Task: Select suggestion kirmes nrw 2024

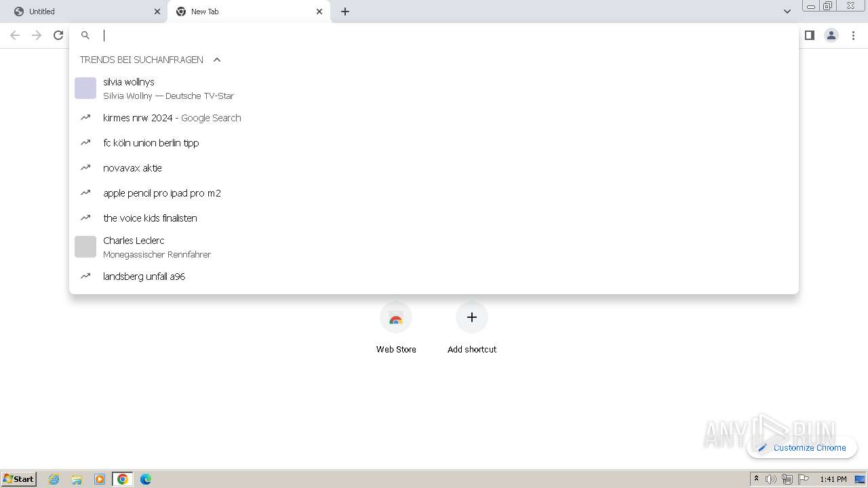Action: pos(434,118)
